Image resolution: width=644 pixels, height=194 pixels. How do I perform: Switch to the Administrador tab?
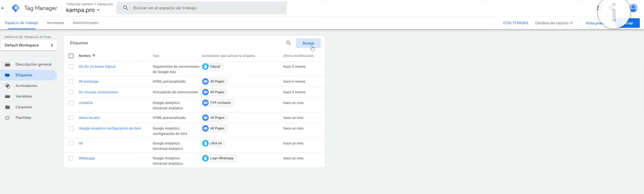85,23
